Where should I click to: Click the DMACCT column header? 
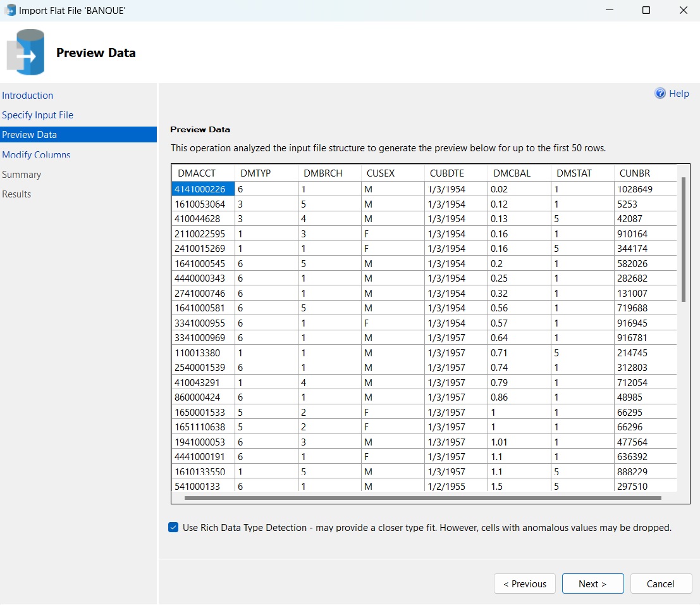(197, 173)
